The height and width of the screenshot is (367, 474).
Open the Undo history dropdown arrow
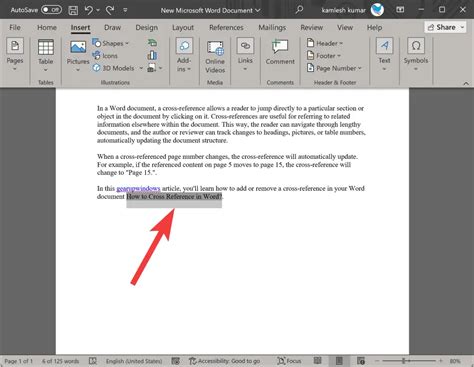(98, 10)
